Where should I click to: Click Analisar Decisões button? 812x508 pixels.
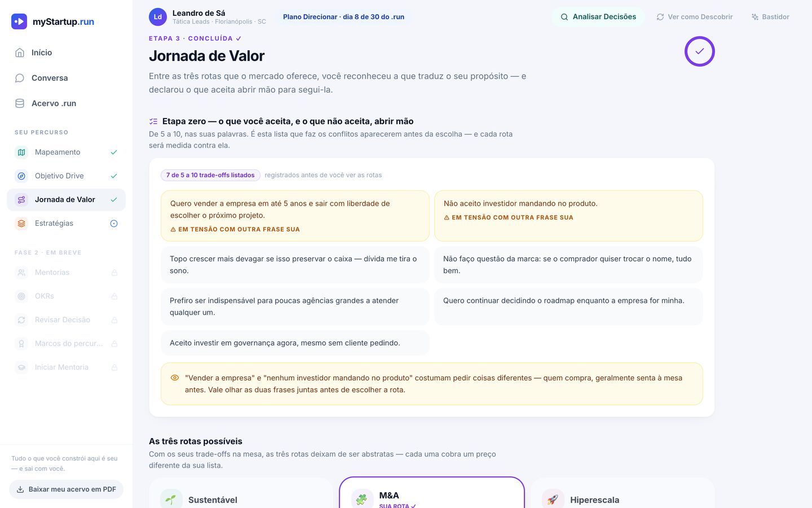pyautogui.click(x=598, y=17)
